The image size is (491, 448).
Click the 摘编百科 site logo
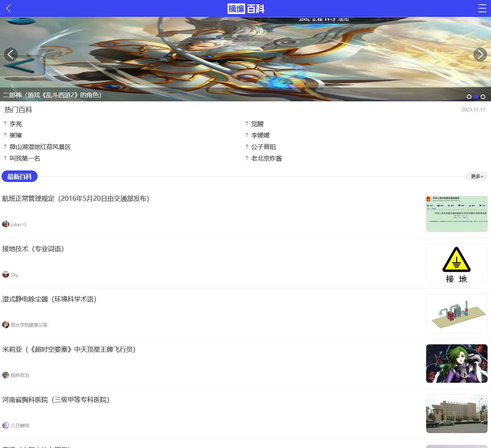click(246, 8)
